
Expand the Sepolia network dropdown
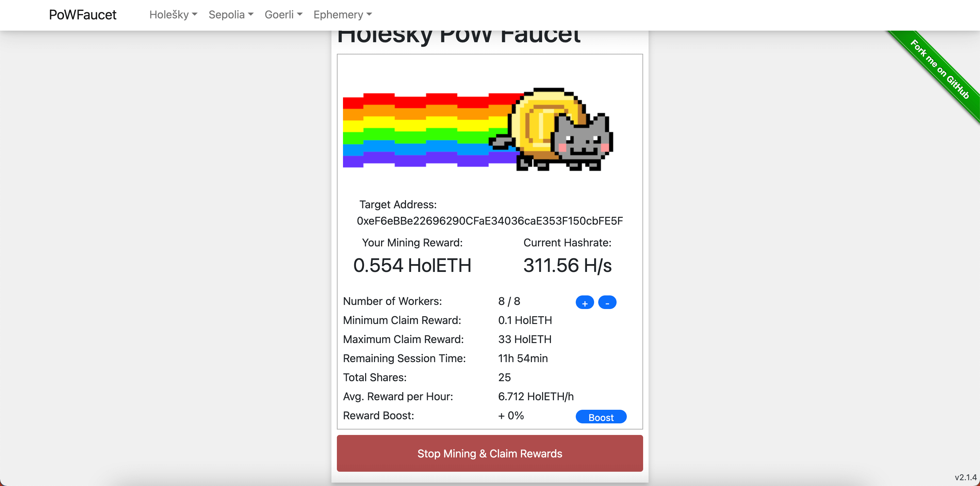[x=231, y=14]
